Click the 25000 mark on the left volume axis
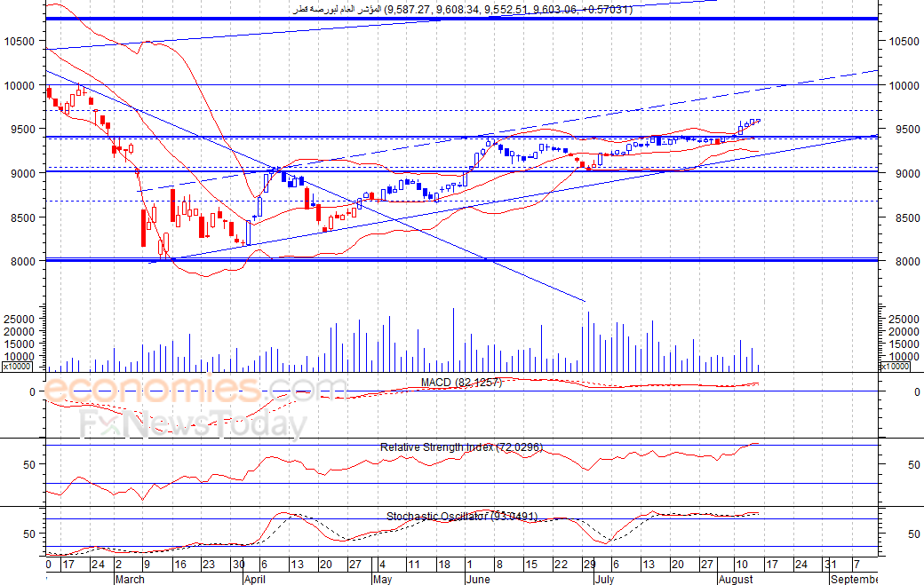924x585 pixels. pos(20,319)
